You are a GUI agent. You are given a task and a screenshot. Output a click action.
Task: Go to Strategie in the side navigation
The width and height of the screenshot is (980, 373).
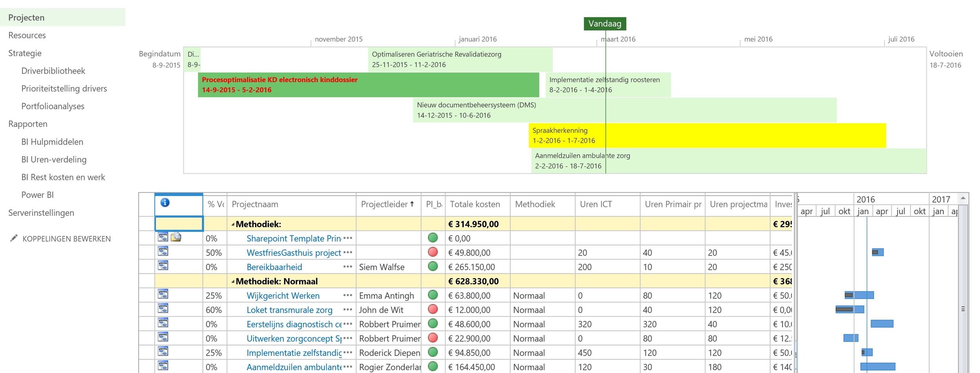click(x=25, y=53)
